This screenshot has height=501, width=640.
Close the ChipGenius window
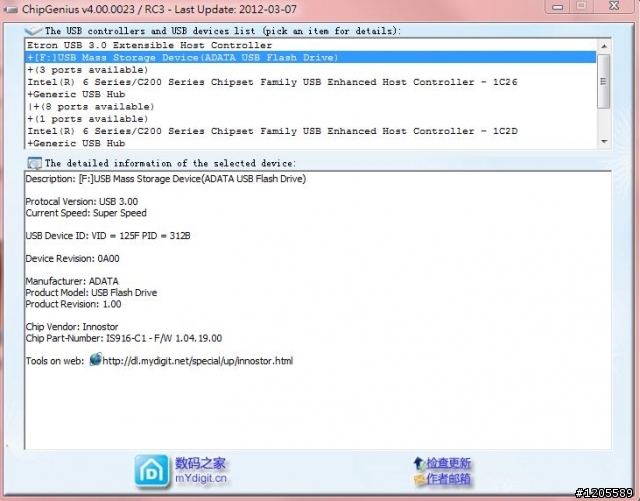(614, 6)
